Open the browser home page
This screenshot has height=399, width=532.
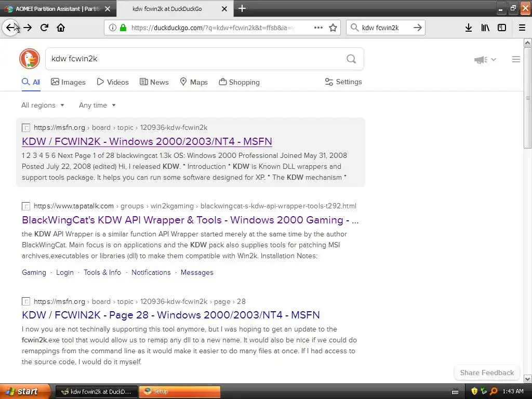pos(61,28)
